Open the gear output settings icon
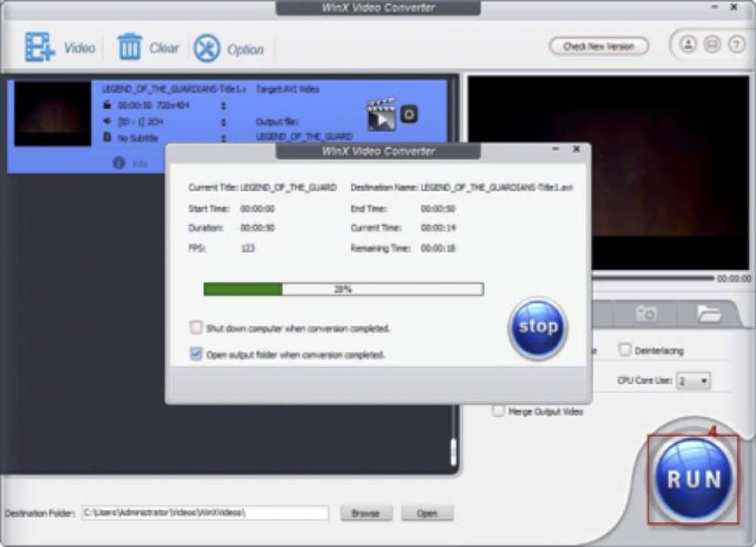 coord(409,114)
